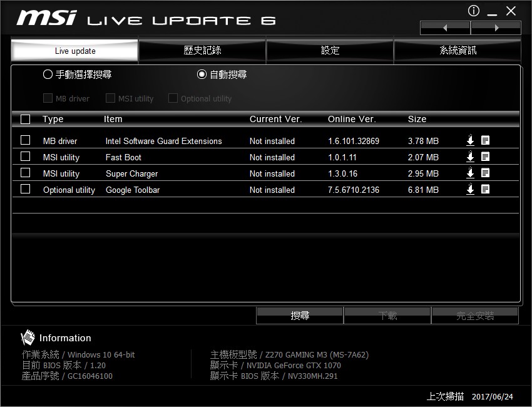Toggle the select-all checkbox in header
532x407 pixels.
click(26, 119)
